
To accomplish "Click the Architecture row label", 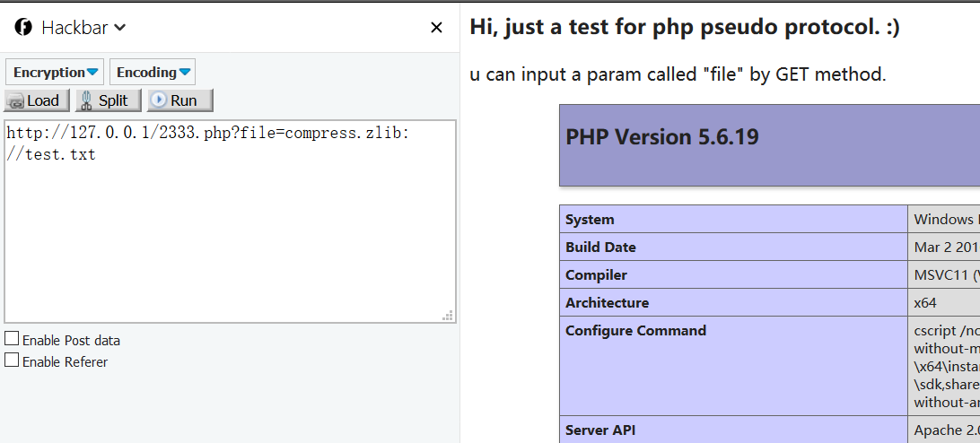I will point(607,303).
